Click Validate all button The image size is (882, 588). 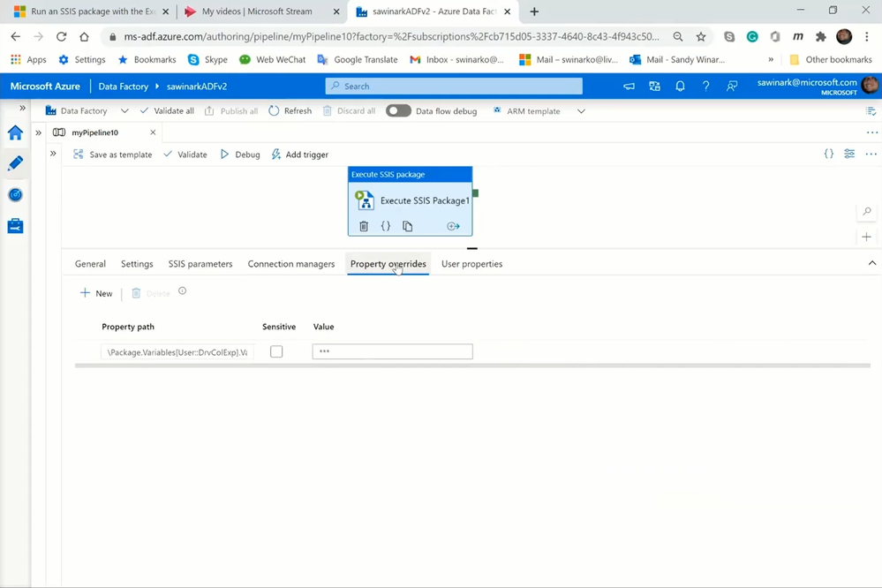click(167, 111)
